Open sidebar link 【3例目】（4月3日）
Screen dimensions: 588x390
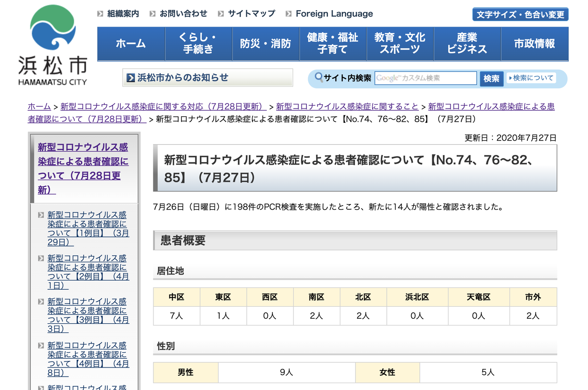point(88,316)
